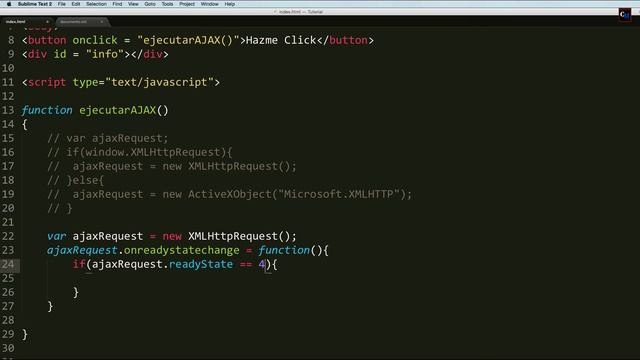Screen dimensions: 640x360
Task: Click line number 24 in the gutter
Action: coord(8,264)
